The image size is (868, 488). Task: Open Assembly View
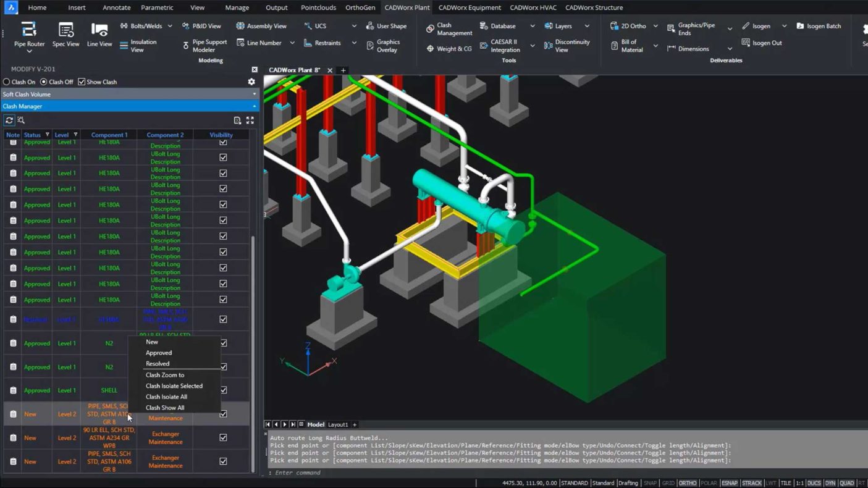261,26
